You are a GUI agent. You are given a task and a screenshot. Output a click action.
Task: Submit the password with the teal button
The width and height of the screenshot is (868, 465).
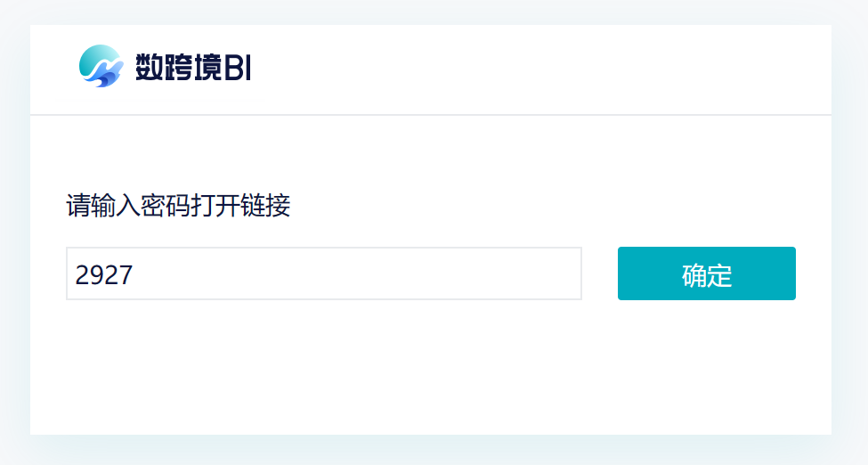[706, 273]
